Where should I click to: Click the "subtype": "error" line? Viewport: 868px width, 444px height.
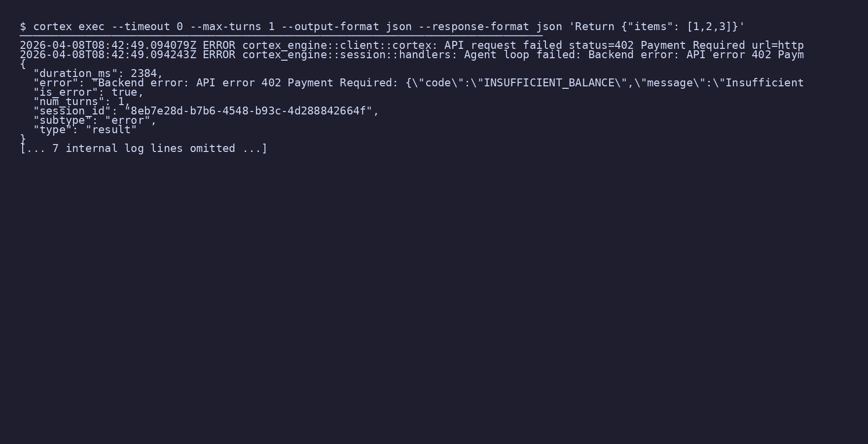point(95,120)
